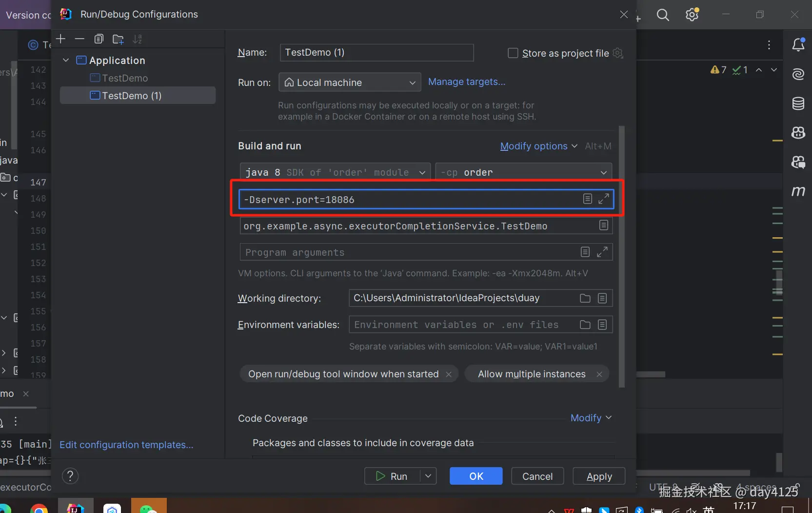
Task: Open Copilot Chat tool window
Action: 798,162
